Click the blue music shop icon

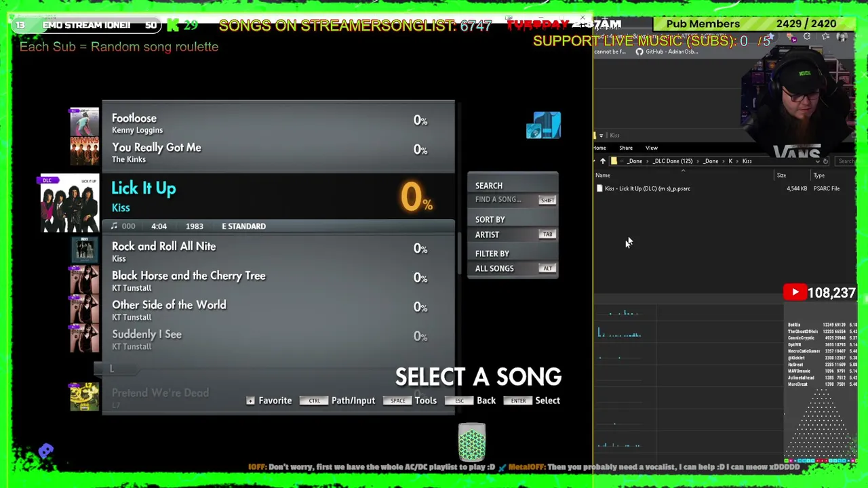click(544, 125)
